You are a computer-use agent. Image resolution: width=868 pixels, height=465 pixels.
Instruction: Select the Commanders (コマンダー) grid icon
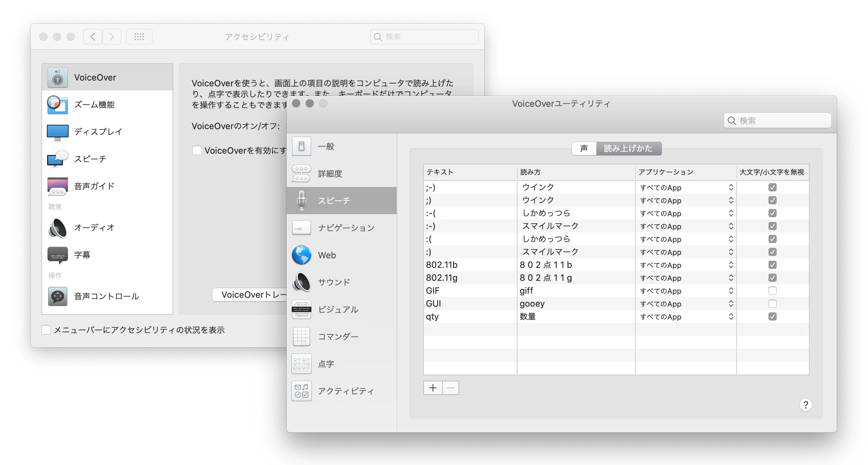(301, 337)
